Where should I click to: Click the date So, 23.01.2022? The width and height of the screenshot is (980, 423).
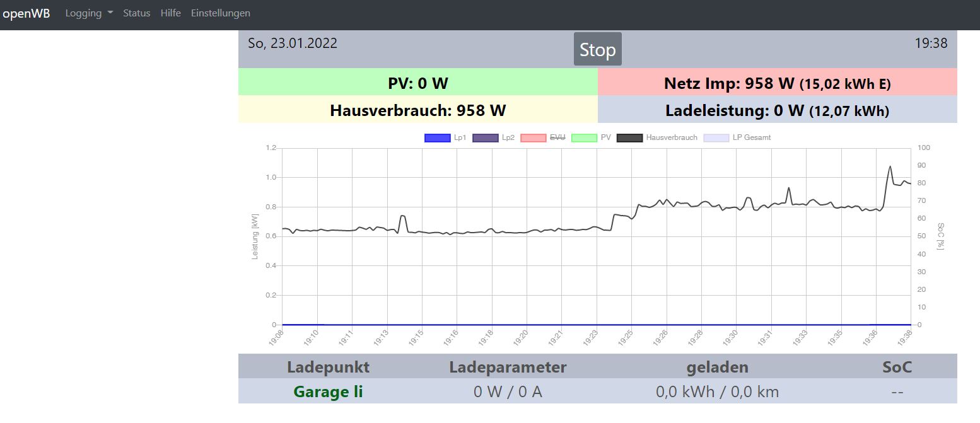pos(293,43)
